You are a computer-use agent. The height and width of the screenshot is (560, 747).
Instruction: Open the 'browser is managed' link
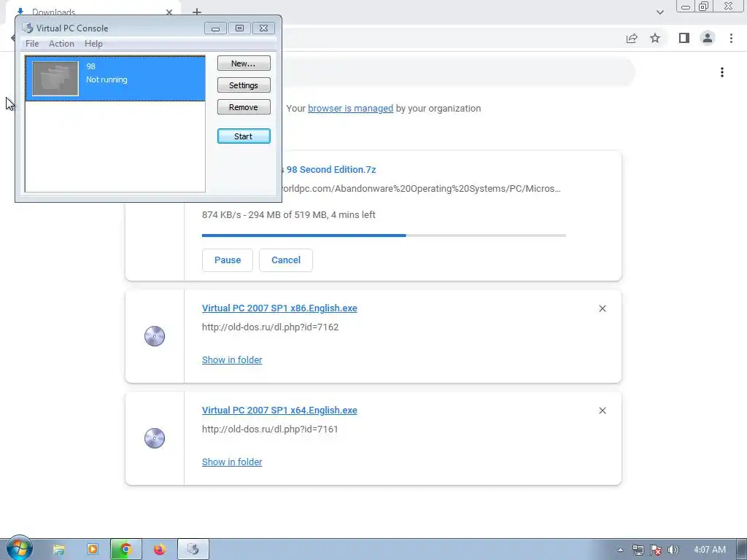point(350,109)
